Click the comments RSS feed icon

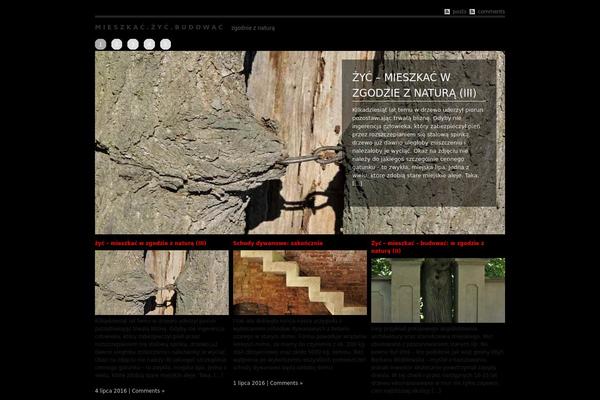point(472,11)
